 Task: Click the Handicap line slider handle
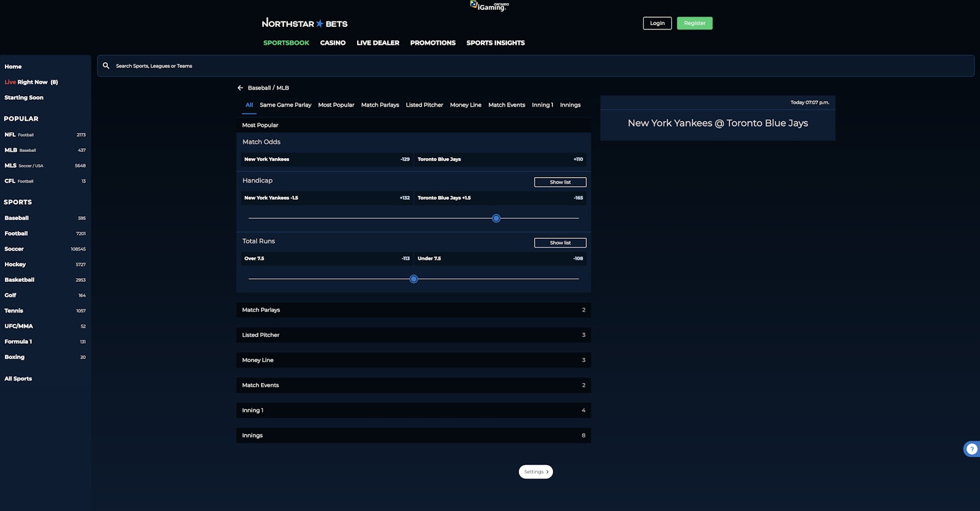pos(496,218)
